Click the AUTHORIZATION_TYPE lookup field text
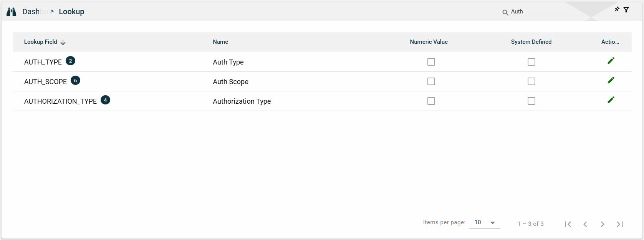 pyautogui.click(x=60, y=101)
